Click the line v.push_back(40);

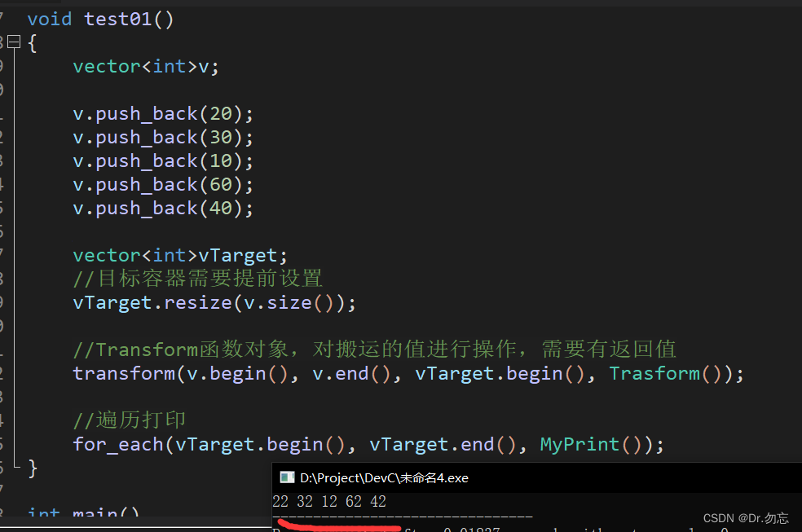pyautogui.click(x=163, y=208)
